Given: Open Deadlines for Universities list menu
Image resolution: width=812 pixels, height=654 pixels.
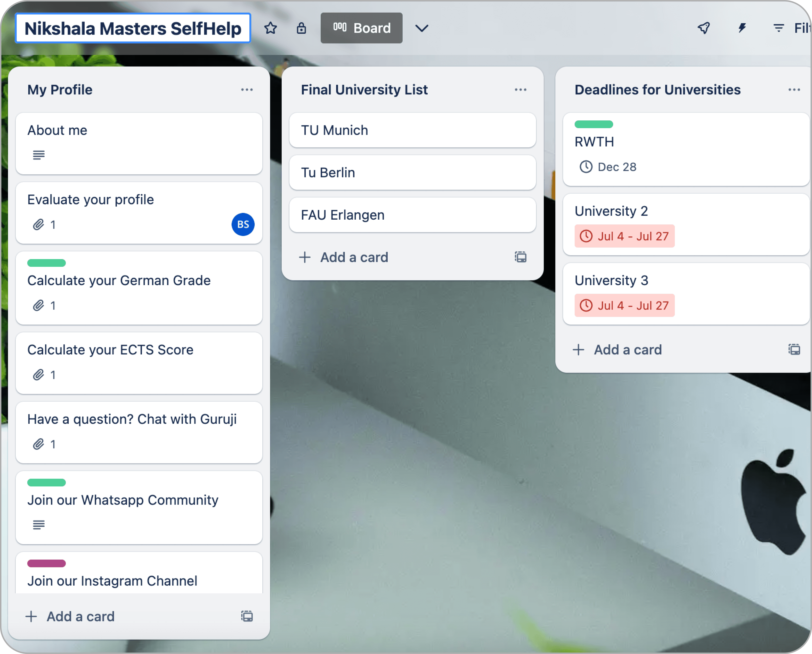Looking at the screenshot, I should [x=794, y=90].
